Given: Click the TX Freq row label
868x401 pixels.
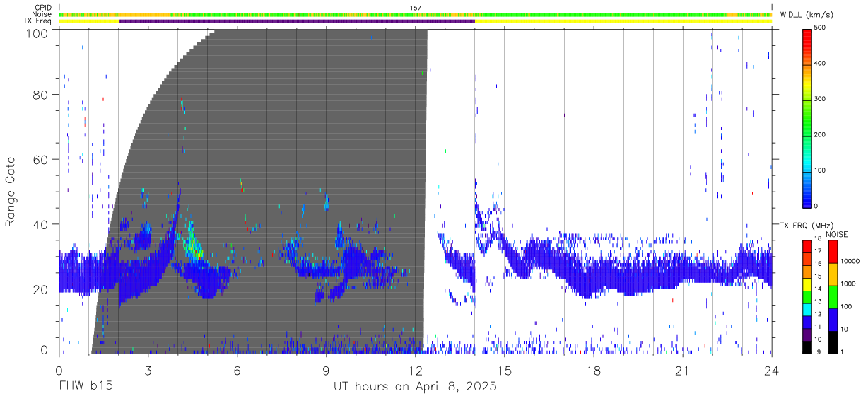Looking at the screenshot, I should coord(38,21).
